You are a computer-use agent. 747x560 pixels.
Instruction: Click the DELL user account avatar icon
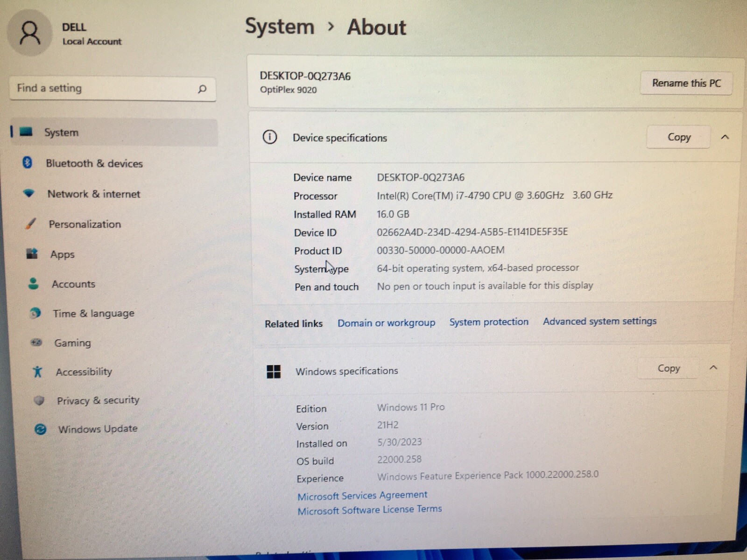tap(30, 33)
